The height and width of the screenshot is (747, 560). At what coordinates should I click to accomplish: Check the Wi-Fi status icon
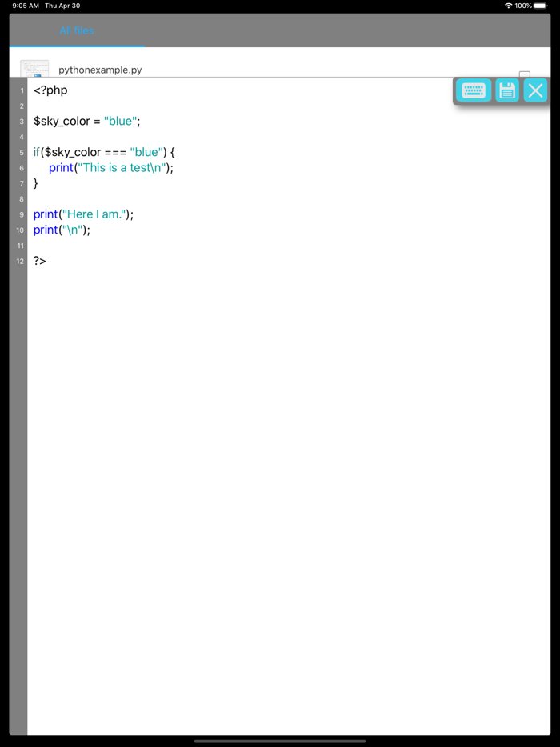coord(509,6)
